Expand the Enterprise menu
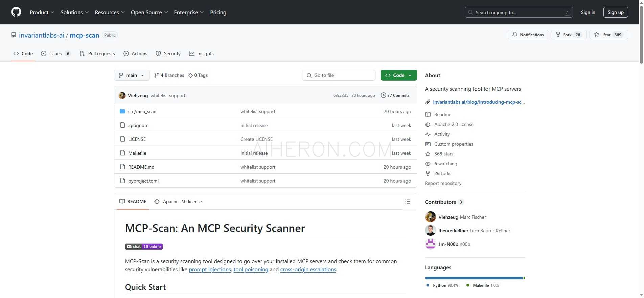The image size is (644, 298). pos(189,12)
